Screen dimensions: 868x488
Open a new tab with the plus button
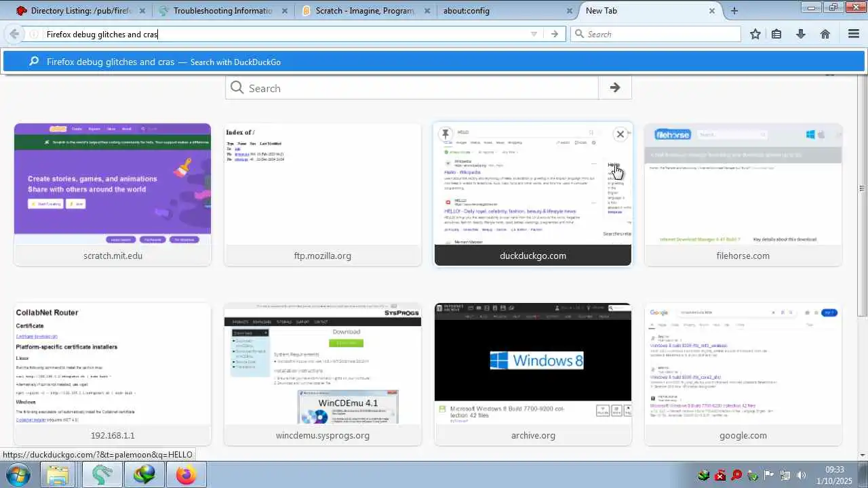[734, 10]
